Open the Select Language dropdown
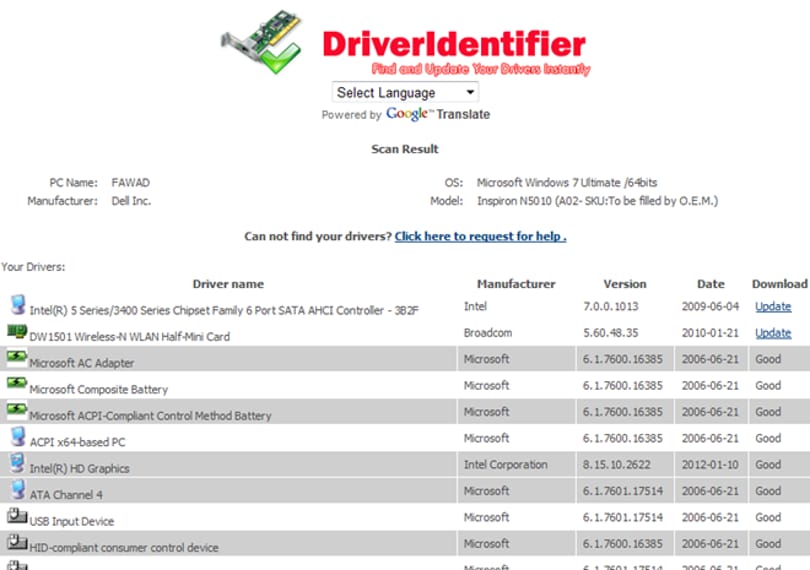Screen dimensions: 810x570 [405, 93]
